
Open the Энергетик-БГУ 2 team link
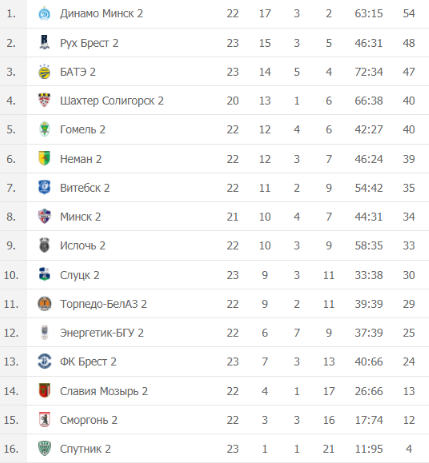pyautogui.click(x=102, y=333)
